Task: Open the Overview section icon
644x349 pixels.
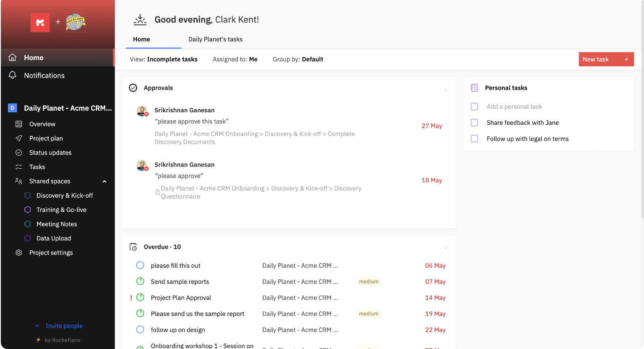Action: (19, 124)
